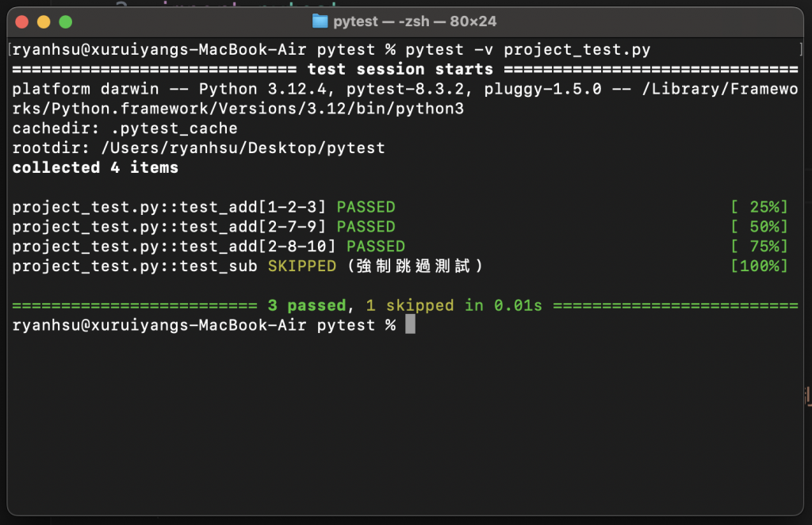The image size is (812, 525).
Task: Click the 'collected 4 items' line
Action: click(95, 168)
